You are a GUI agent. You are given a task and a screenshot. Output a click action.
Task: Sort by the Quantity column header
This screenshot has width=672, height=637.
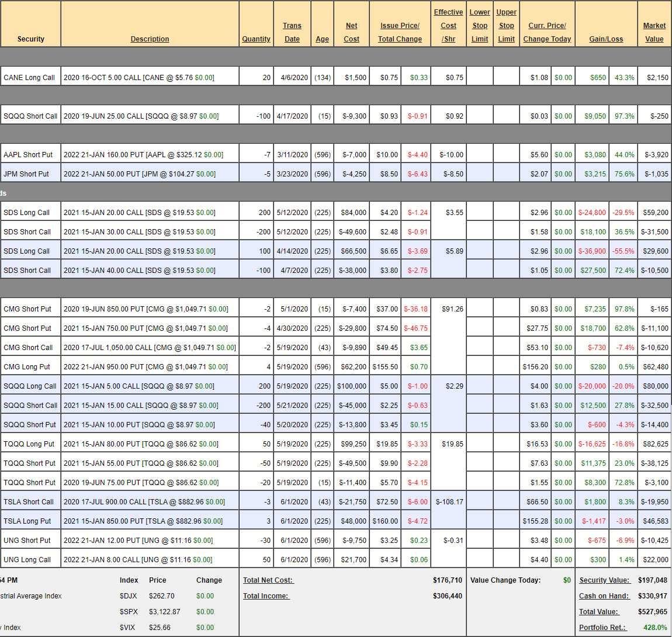256,39
